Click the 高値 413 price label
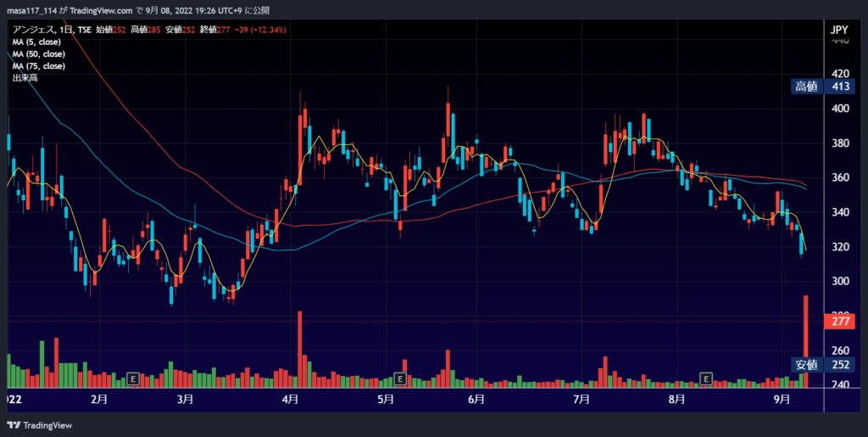The height and width of the screenshot is (437, 868). click(823, 87)
